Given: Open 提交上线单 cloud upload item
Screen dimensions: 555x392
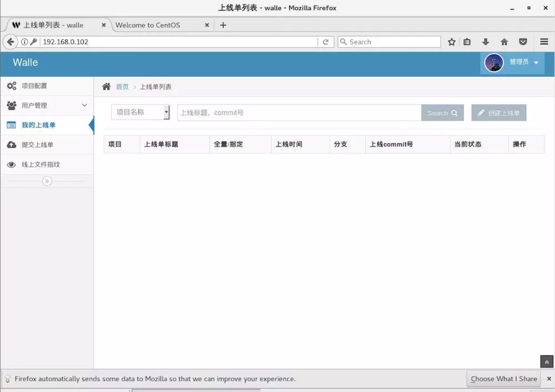Looking at the screenshot, I should (x=37, y=145).
